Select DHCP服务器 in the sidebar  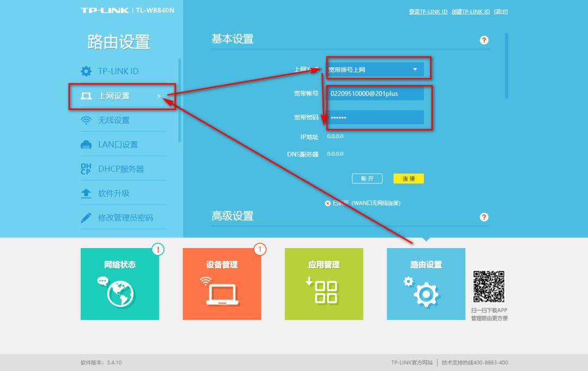[x=123, y=169]
